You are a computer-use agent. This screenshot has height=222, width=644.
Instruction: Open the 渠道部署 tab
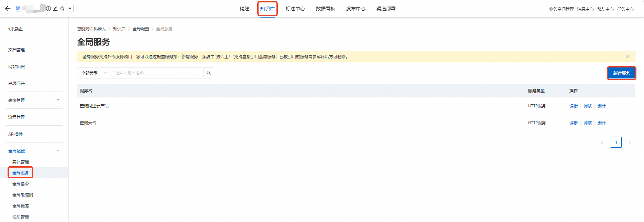[x=386, y=9]
